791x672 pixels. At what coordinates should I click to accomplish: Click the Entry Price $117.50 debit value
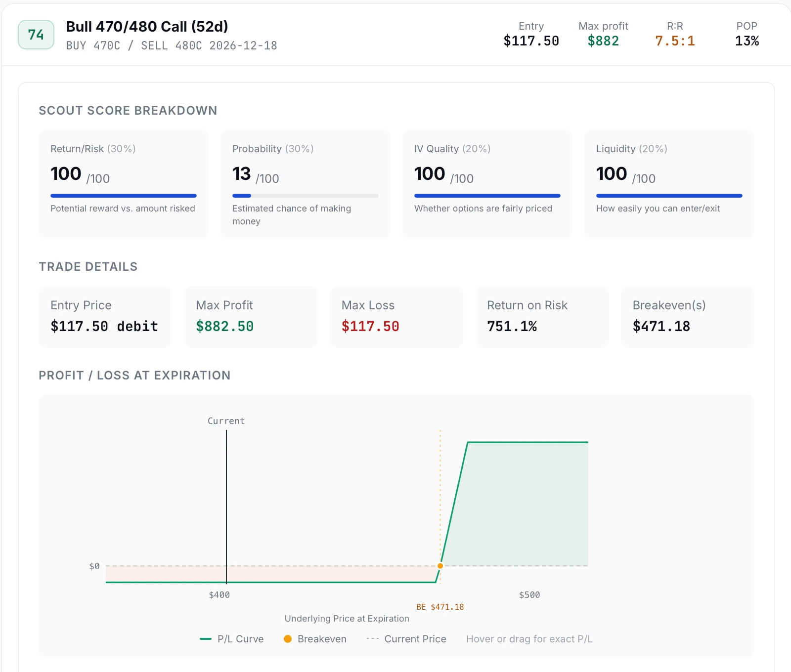point(104,326)
